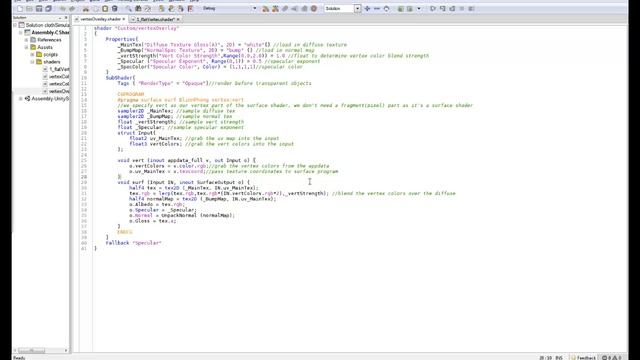Image resolution: width=640 pixels, height=360 pixels.
Task: Select the Assembly-UnityScript tree item
Action: (x=50, y=98)
